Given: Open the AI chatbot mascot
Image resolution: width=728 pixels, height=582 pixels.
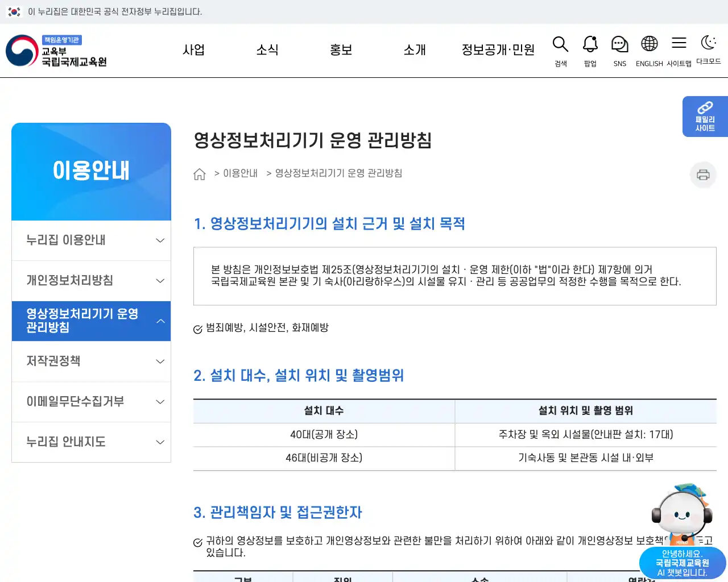Looking at the screenshot, I should [681, 514].
